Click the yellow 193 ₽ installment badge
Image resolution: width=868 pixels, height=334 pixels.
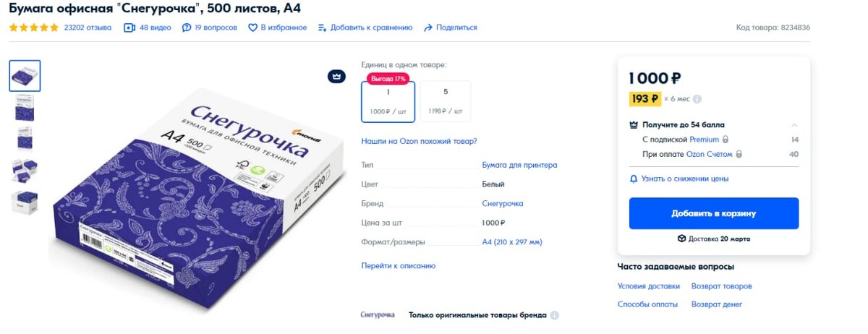pyautogui.click(x=645, y=99)
